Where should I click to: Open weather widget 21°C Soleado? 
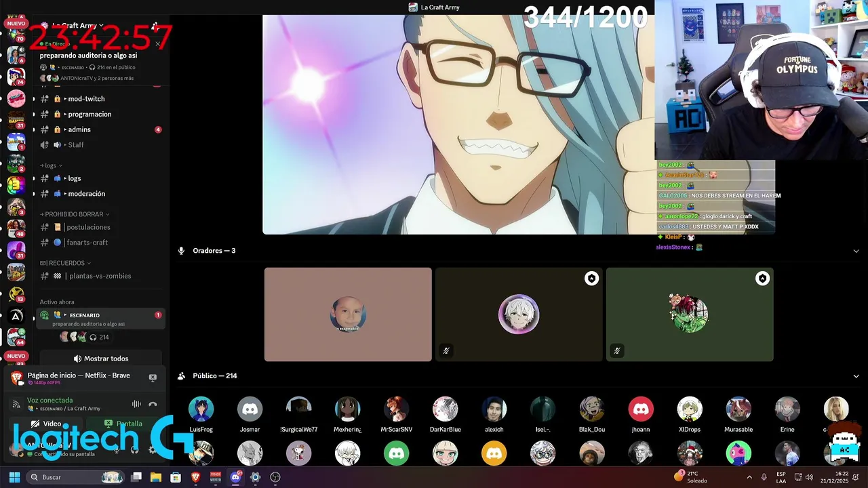tap(692, 477)
